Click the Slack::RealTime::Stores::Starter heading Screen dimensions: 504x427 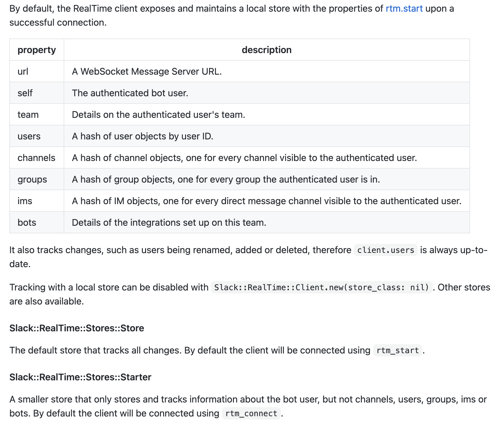pyautogui.click(x=80, y=377)
